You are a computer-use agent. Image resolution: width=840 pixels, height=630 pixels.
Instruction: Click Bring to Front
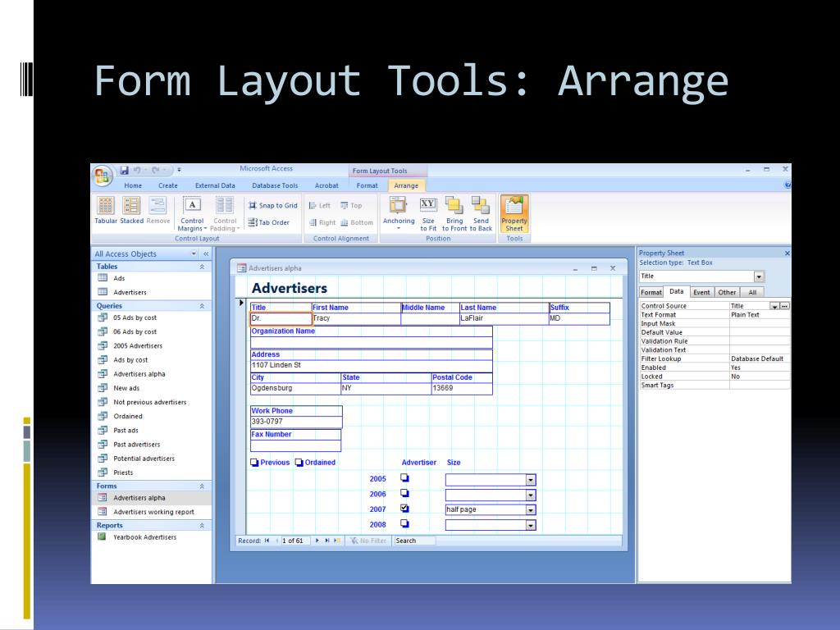click(x=454, y=214)
